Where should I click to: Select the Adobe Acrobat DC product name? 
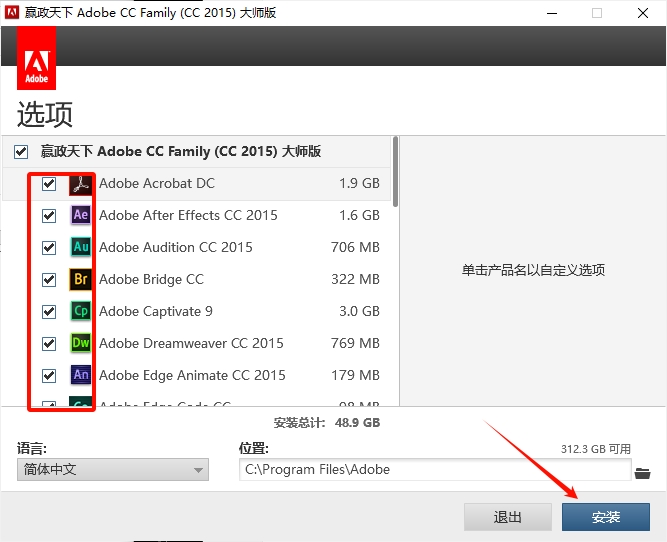click(x=157, y=183)
